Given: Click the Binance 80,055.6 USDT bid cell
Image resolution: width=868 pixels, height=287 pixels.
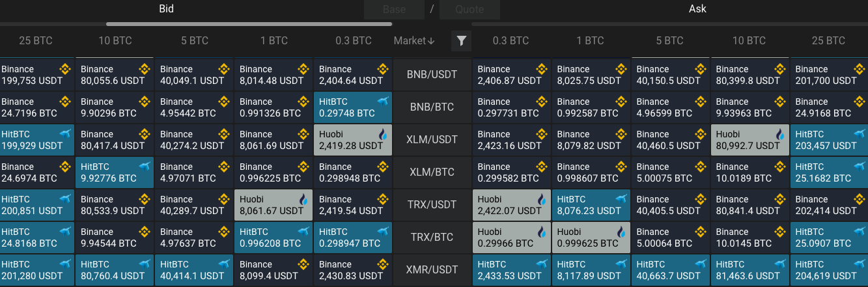Looking at the screenshot, I should pyautogui.click(x=115, y=75).
